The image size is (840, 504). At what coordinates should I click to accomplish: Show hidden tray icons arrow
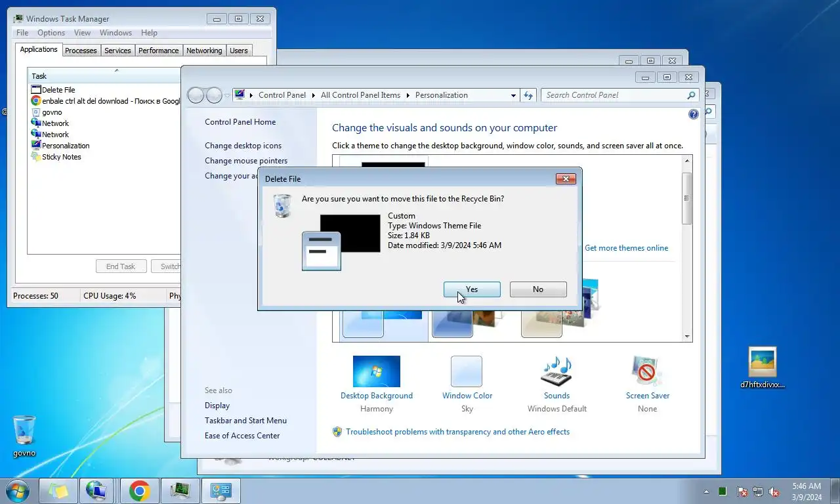click(707, 492)
